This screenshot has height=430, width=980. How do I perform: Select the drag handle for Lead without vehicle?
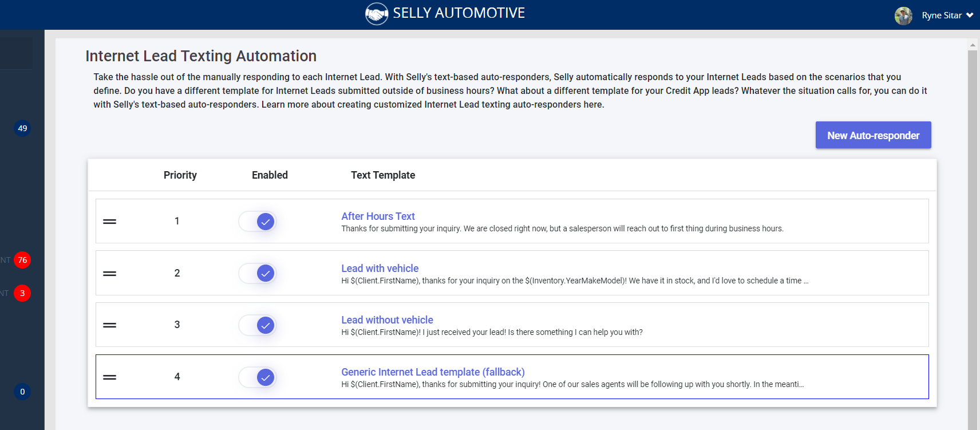[x=109, y=325]
